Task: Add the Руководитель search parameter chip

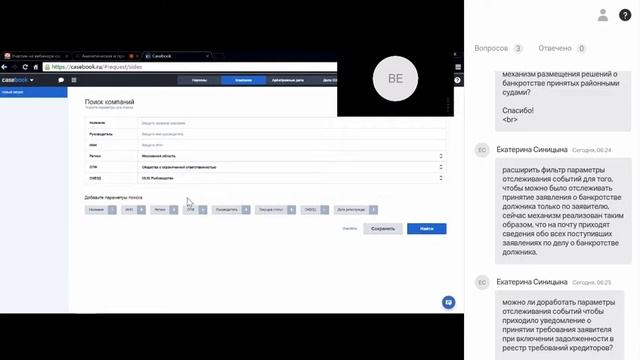Action: [x=231, y=210]
